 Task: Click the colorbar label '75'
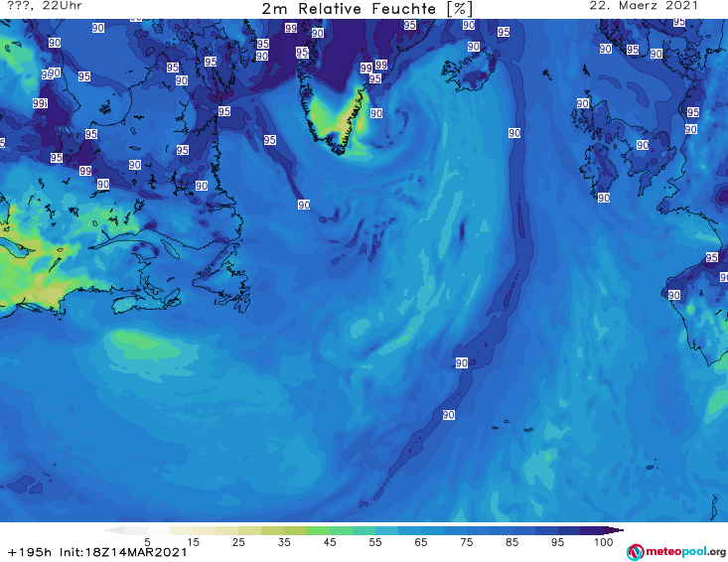click(x=466, y=542)
